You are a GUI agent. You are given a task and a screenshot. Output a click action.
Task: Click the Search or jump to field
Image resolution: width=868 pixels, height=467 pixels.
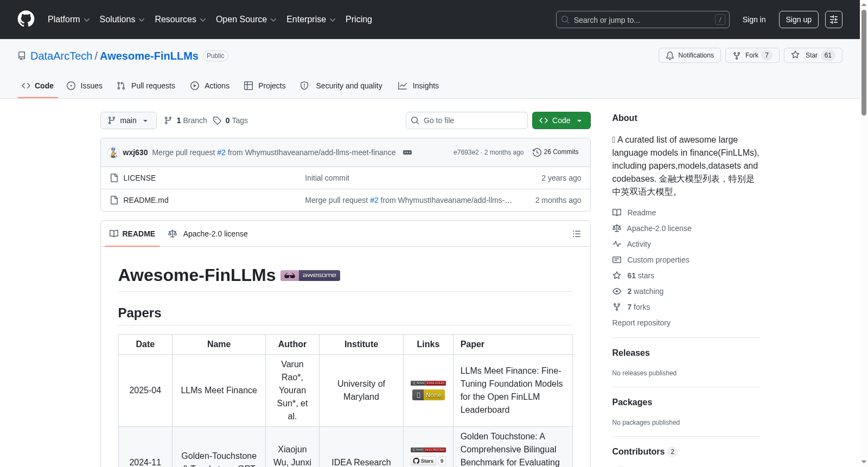(643, 20)
